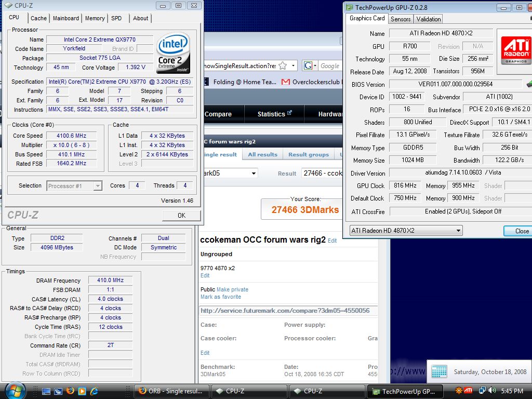Click the ATI Radeon Graphics logo
Viewport: 532px width, 399px height.
click(x=516, y=50)
